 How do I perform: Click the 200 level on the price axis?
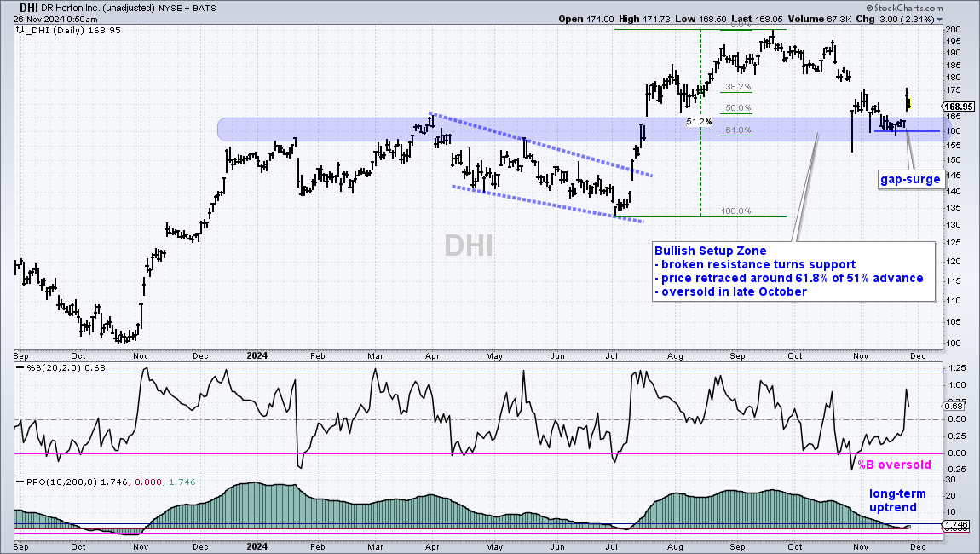953,29
